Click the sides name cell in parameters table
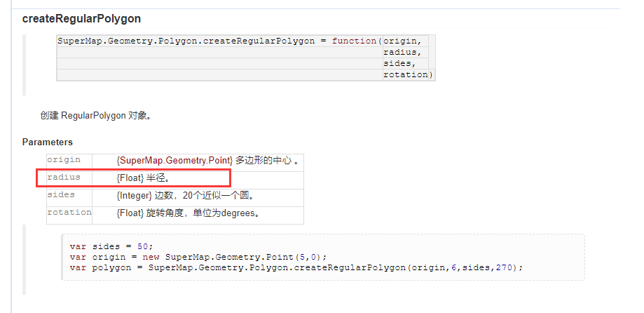 69,197
